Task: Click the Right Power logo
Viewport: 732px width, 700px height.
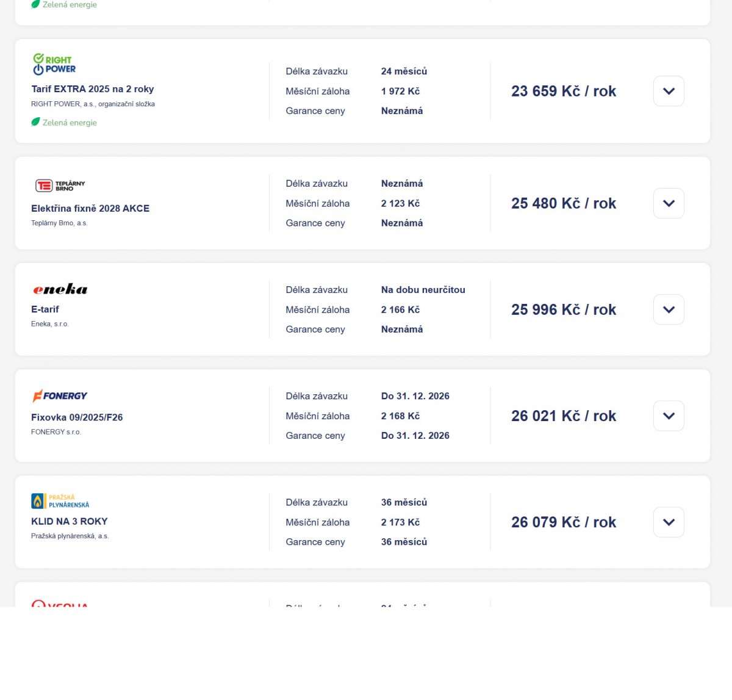Action: point(54,64)
